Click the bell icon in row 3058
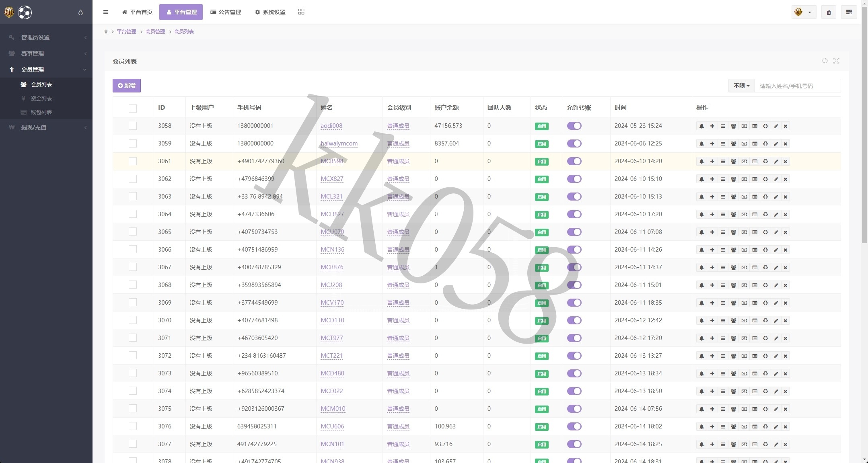Viewport: 868px width, 463px height. [x=701, y=126]
